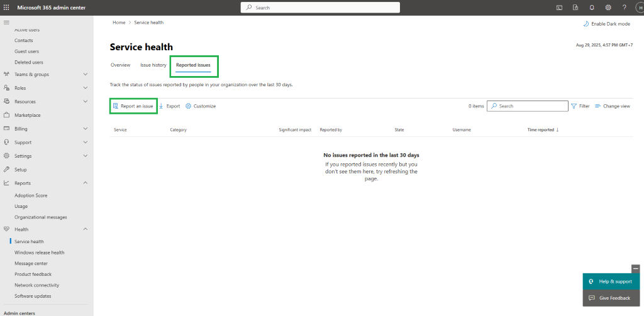Open Contacts in the sidebar
Viewport: 644px width, 316px height.
[x=24, y=40]
